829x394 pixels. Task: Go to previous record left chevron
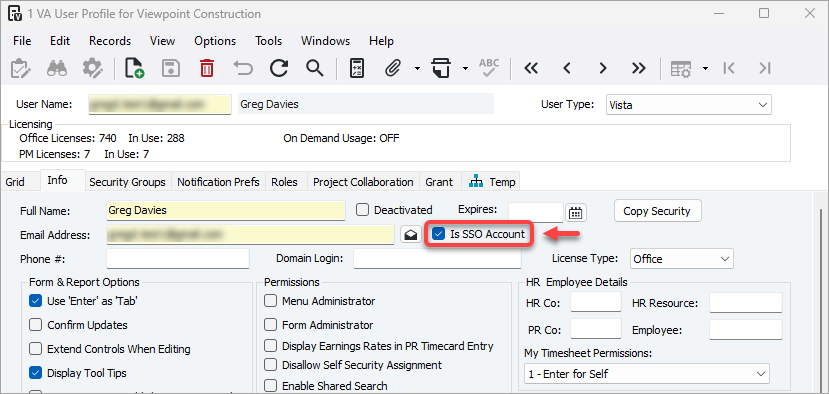tap(567, 68)
